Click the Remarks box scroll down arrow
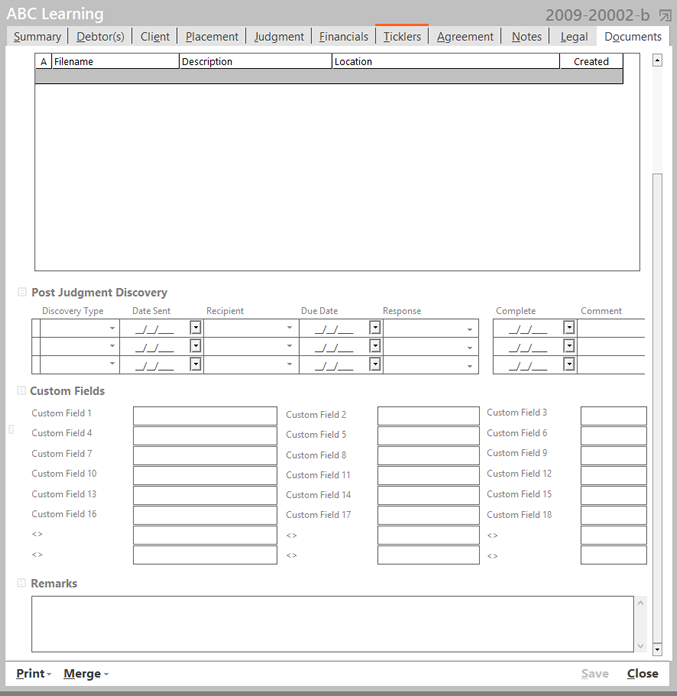This screenshot has width=677, height=696. click(x=641, y=646)
